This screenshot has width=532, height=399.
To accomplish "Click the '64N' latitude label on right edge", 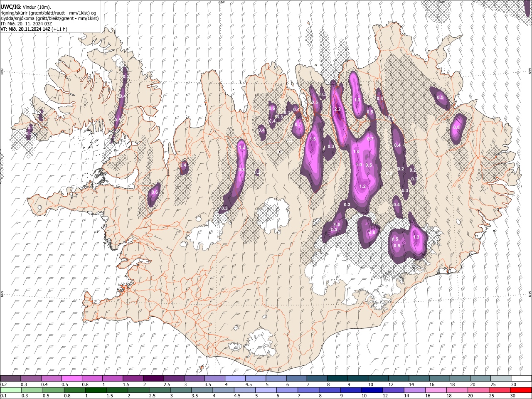I will click(530, 293).
